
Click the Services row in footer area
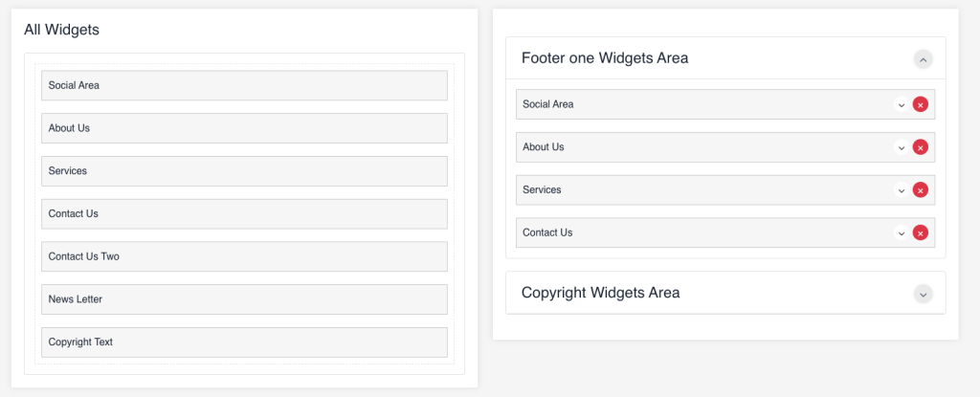(725, 190)
